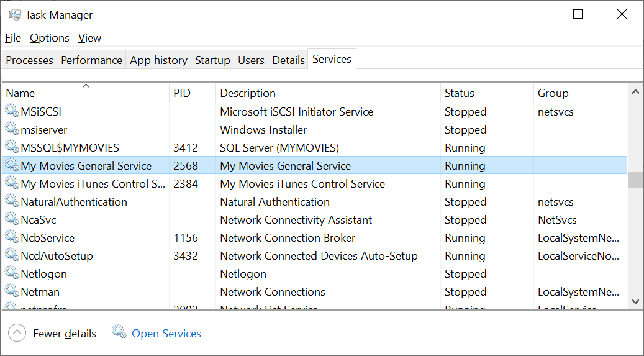Select the NaturalAuthentication service name
644x356 pixels.
tap(74, 202)
